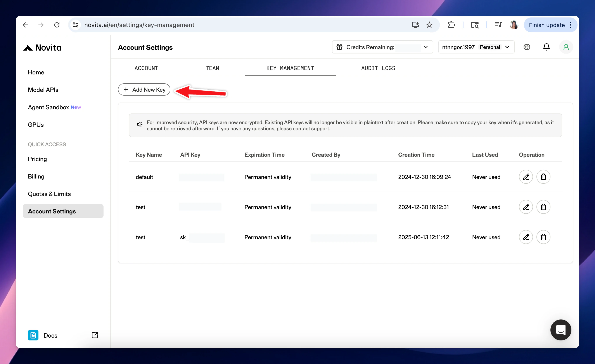Open the support chat bubble
This screenshot has width=595, height=364.
point(561,330)
